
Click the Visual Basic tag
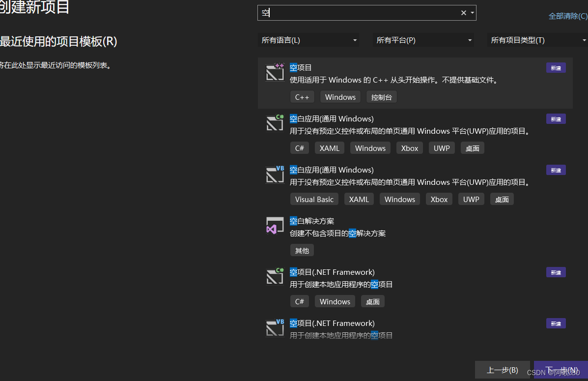(x=314, y=199)
